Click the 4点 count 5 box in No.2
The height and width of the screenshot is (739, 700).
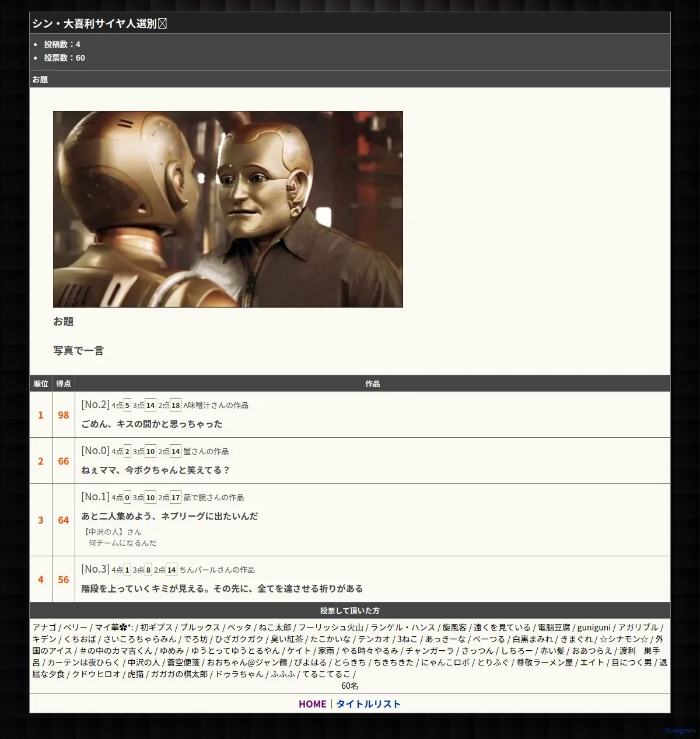pyautogui.click(x=127, y=405)
